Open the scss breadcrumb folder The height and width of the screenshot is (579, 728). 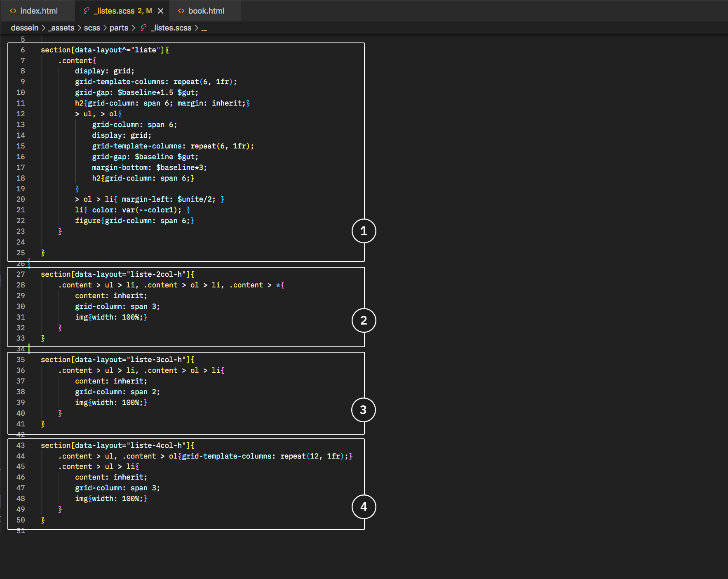coord(92,28)
